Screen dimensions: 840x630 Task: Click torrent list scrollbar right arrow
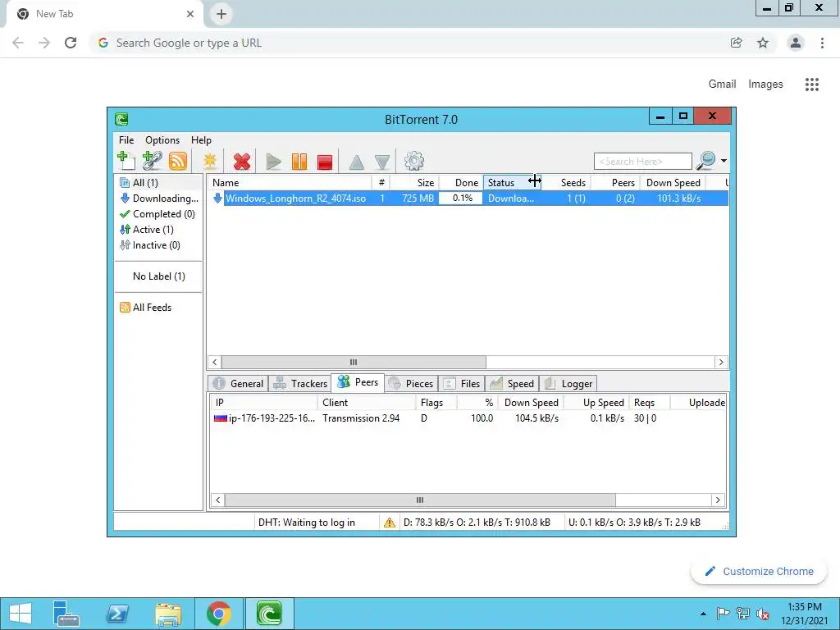point(720,362)
